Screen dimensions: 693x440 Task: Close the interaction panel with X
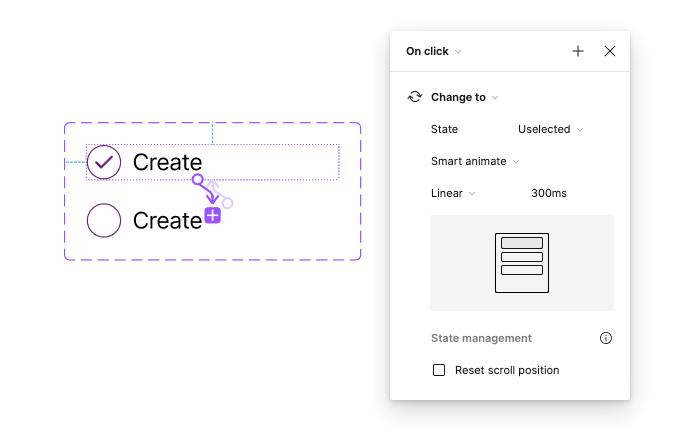610,51
